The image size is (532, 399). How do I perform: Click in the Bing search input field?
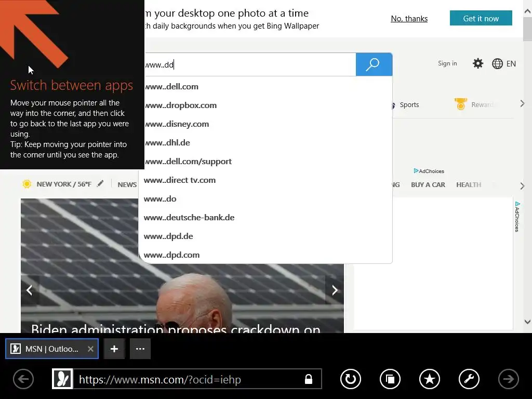(250, 64)
